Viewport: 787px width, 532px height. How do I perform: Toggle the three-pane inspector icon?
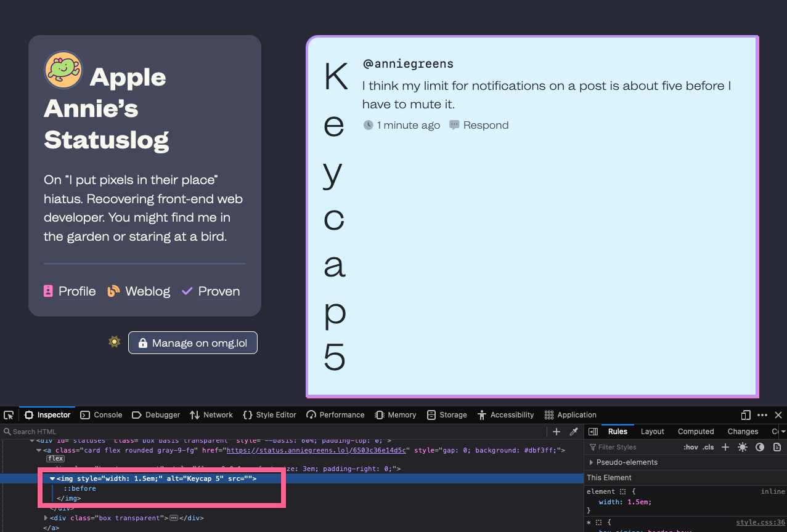click(593, 432)
